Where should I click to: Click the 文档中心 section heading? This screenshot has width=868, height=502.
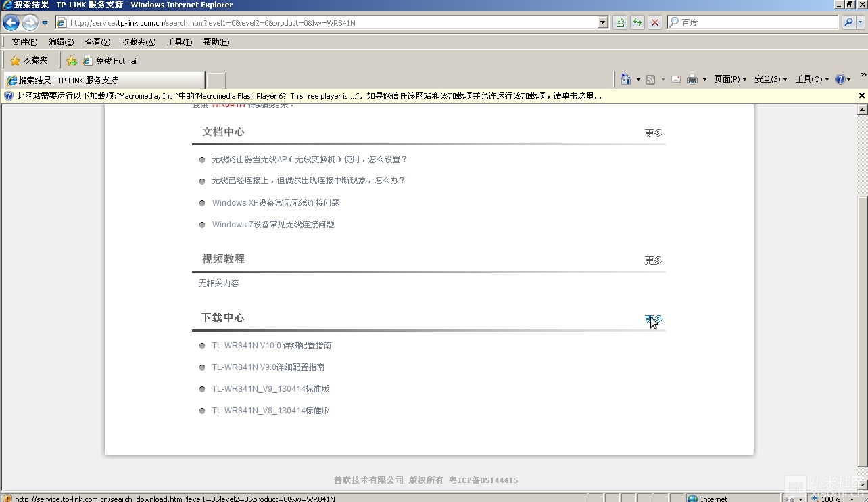tap(223, 132)
